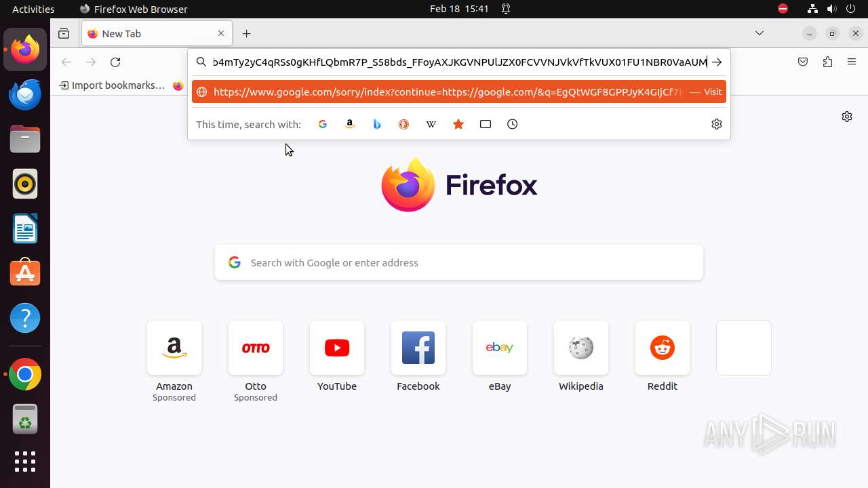Personalize new tab with the gear icon
Viewport: 868px width, 488px height.
[x=847, y=117]
